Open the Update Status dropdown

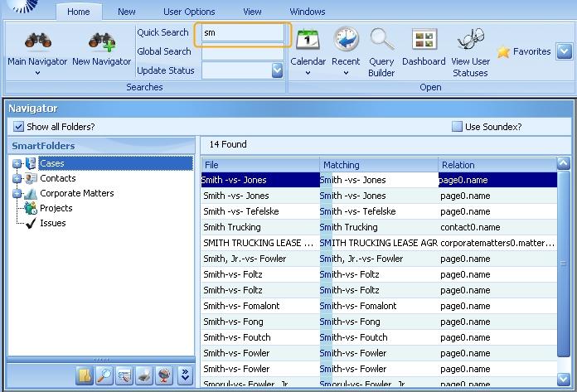pyautogui.click(x=278, y=70)
